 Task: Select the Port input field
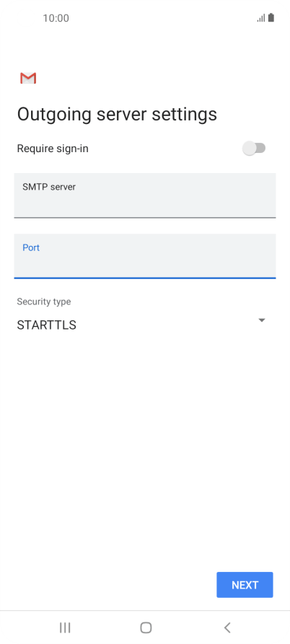click(x=145, y=256)
